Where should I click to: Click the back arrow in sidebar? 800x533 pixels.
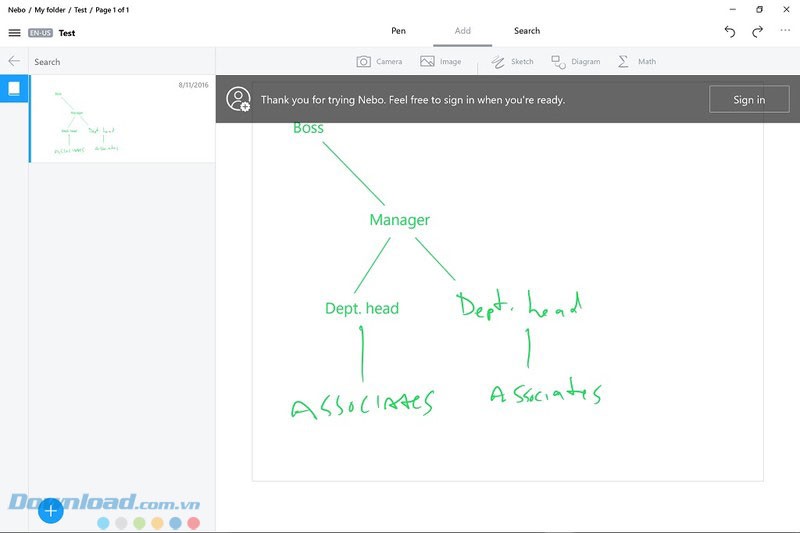tap(14, 61)
